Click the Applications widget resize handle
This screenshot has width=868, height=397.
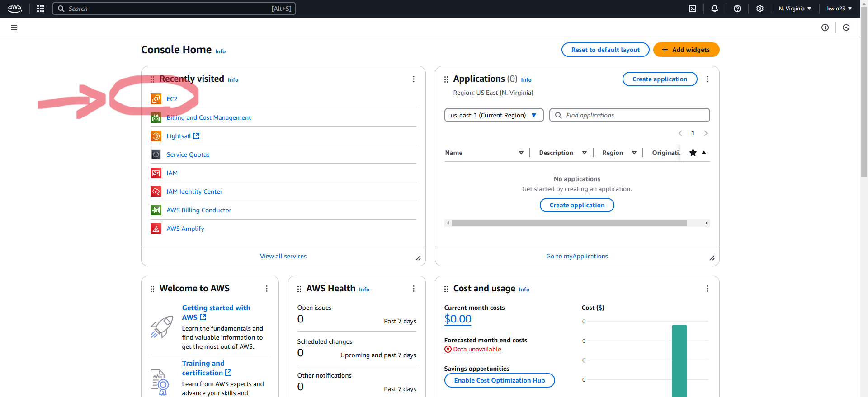[712, 258]
